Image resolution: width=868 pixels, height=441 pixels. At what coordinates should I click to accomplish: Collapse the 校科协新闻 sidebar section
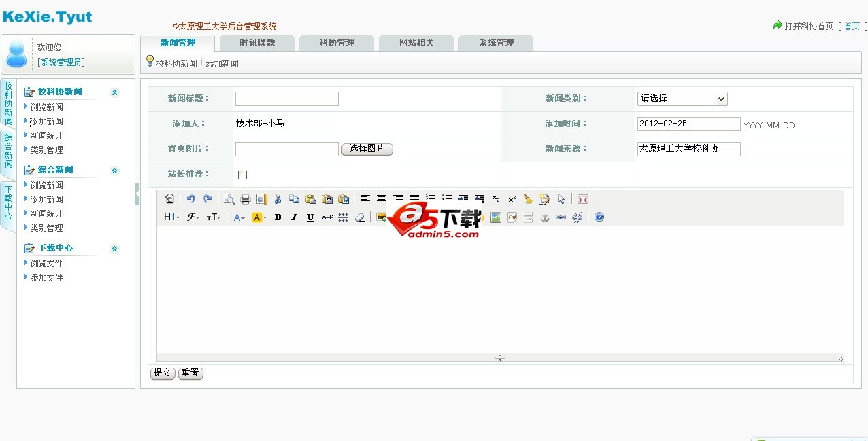[114, 92]
